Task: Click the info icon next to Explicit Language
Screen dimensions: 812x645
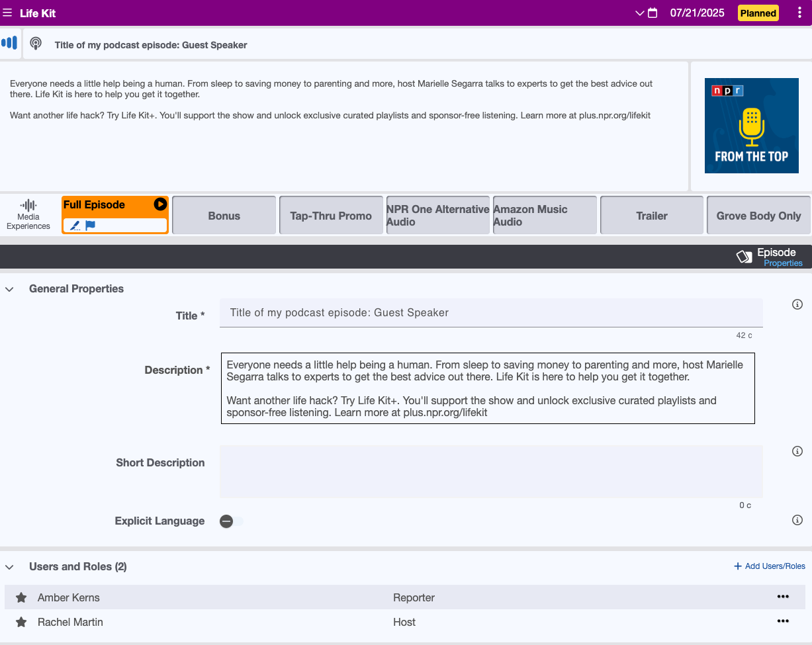Action: tap(797, 520)
